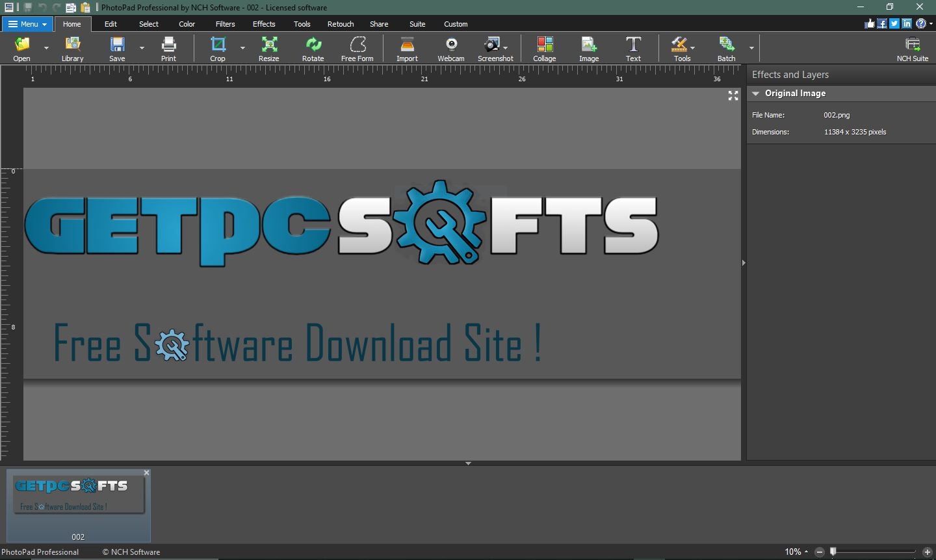
Task: Switch to the Suite tab
Action: click(x=417, y=24)
